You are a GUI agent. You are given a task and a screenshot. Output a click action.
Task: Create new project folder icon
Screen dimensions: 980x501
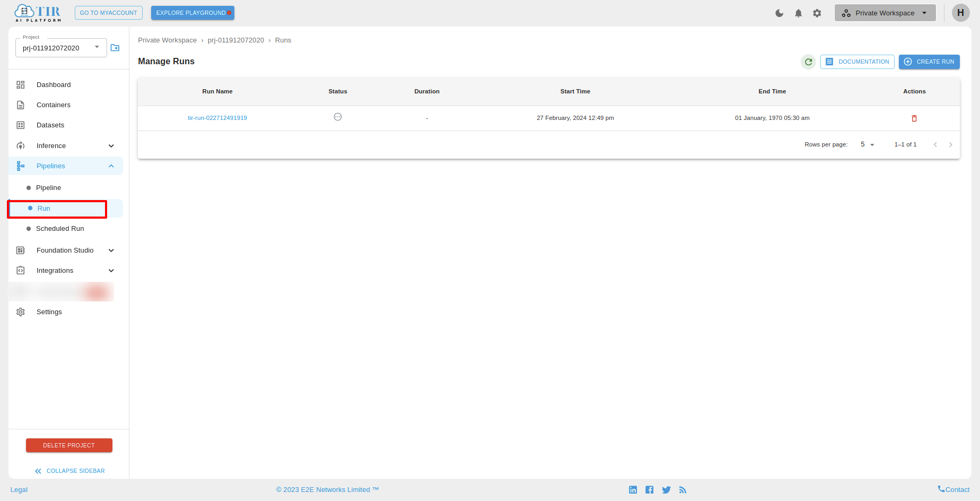coord(115,48)
